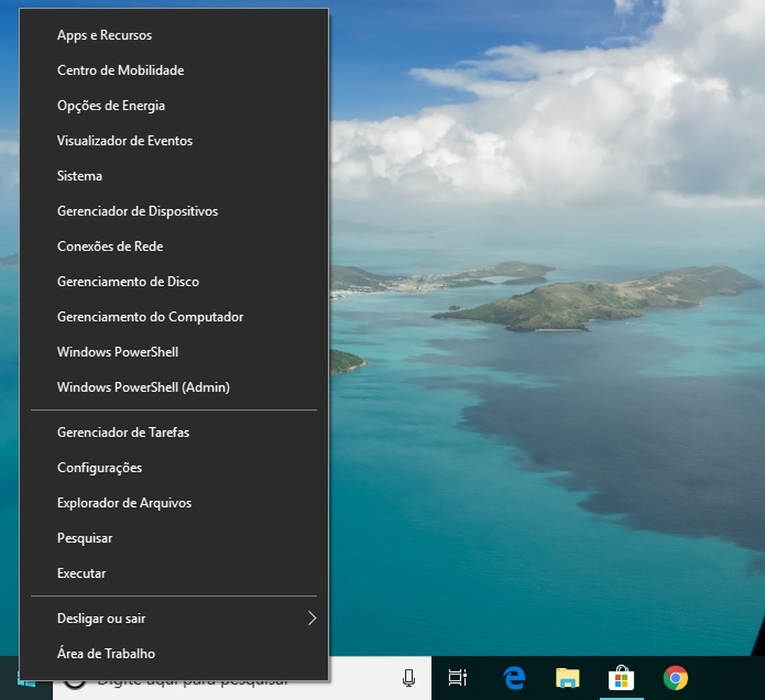Activate voice search with the microphone icon
Screen dimensions: 765x700
[x=410, y=677]
